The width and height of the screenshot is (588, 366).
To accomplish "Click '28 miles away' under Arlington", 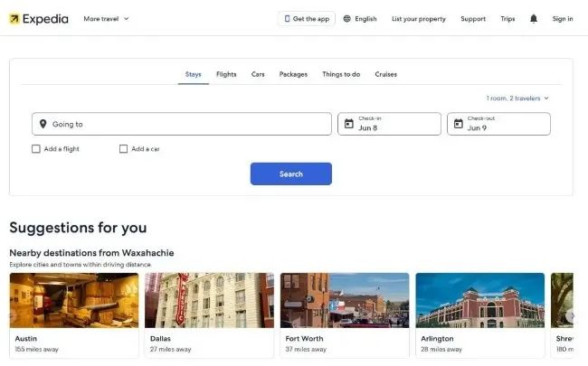I will [441, 349].
